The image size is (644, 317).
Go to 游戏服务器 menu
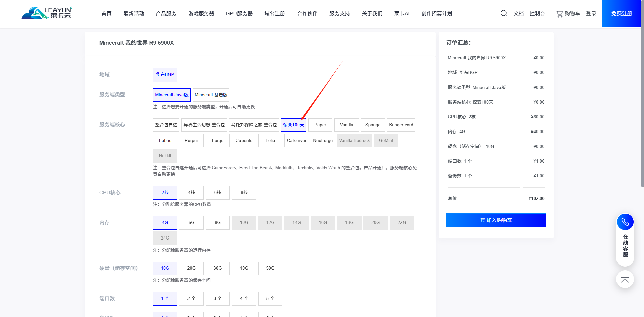[x=201, y=14]
